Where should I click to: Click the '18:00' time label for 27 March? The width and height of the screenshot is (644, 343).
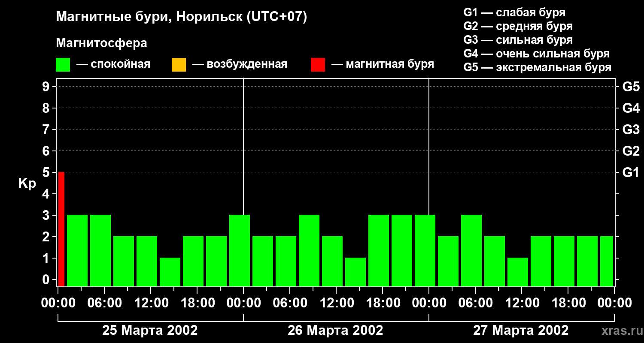(x=568, y=303)
